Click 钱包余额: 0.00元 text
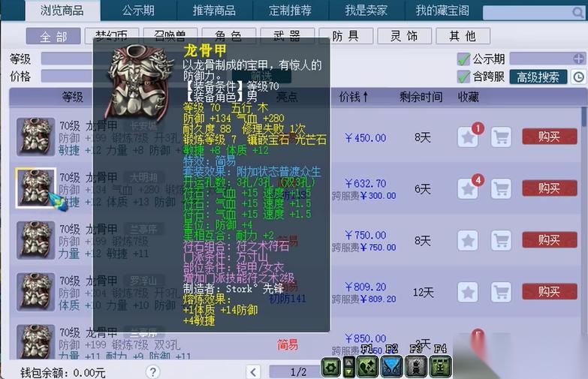 62,372
